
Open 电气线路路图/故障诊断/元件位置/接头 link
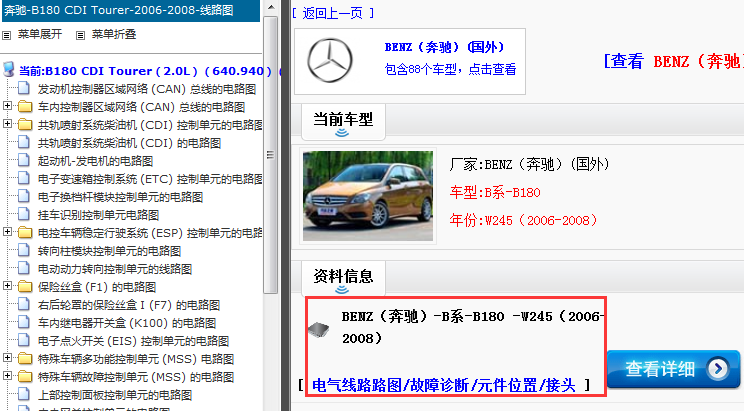point(444,385)
